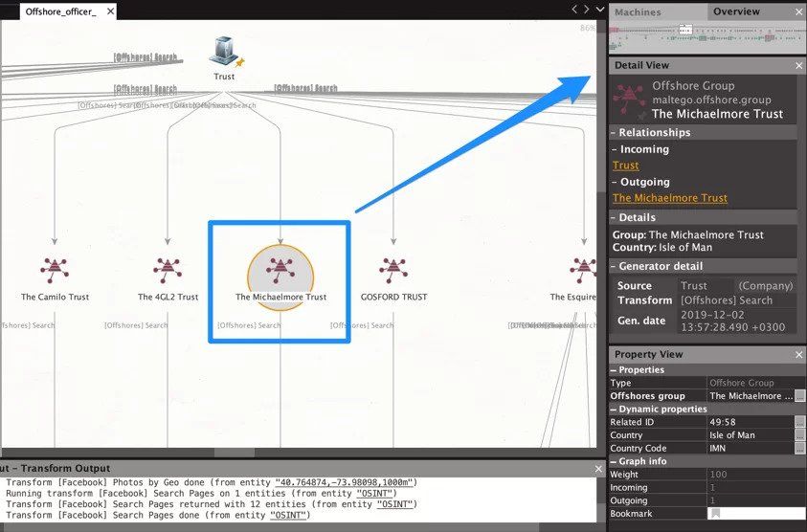
Task: Close the Detail View panel
Action: (798, 65)
